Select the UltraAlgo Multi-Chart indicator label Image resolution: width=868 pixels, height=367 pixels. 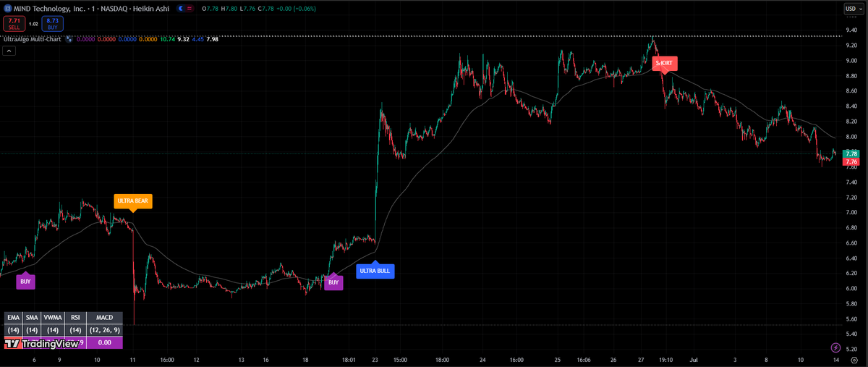pyautogui.click(x=32, y=39)
